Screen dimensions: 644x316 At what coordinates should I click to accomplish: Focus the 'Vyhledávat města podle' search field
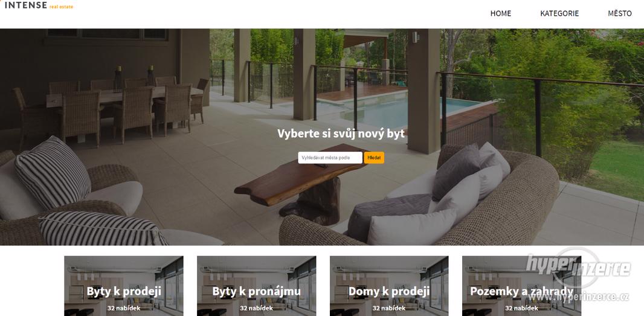click(330, 158)
